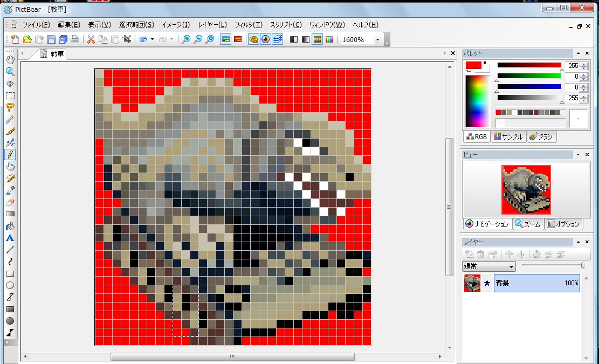Image resolution: width=599 pixels, height=364 pixels.
Task: Toggle the grid display button
Action: pos(318,39)
